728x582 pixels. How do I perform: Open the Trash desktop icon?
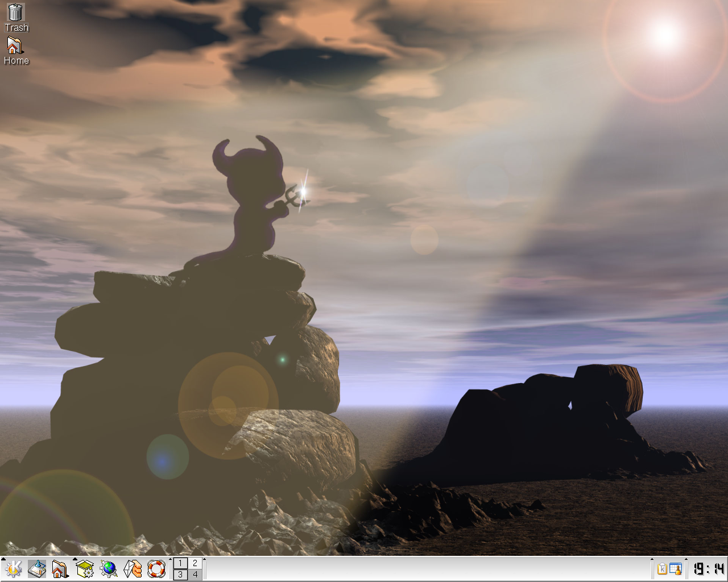pos(16,12)
